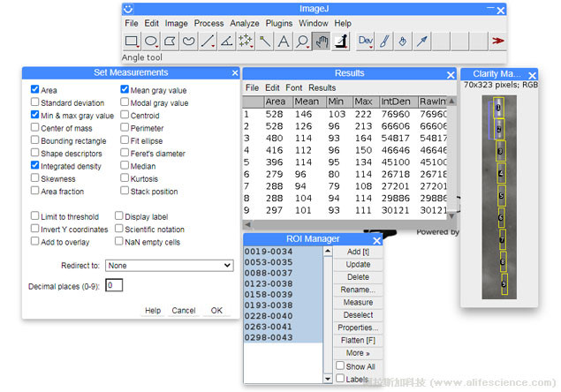The height and width of the screenshot is (392, 561).
Task: Click the Measure button in ROI Manager
Action: tap(358, 303)
